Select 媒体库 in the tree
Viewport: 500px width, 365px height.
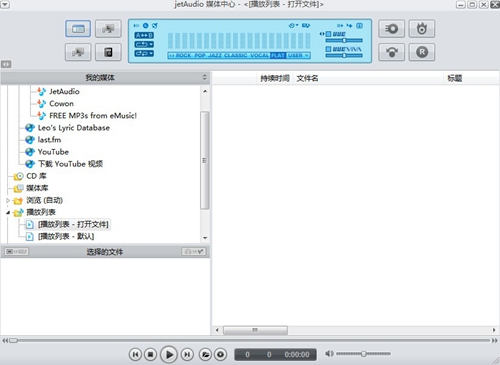point(37,188)
